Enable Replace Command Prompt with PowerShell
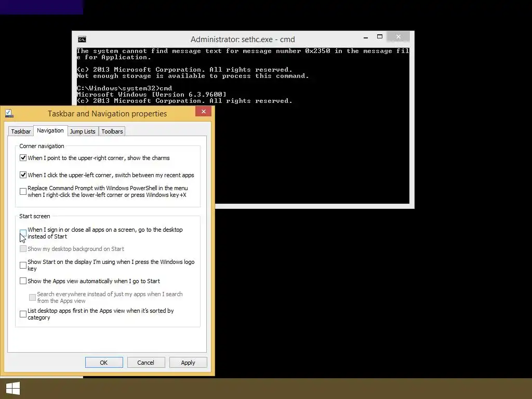532x399 pixels. tap(23, 191)
